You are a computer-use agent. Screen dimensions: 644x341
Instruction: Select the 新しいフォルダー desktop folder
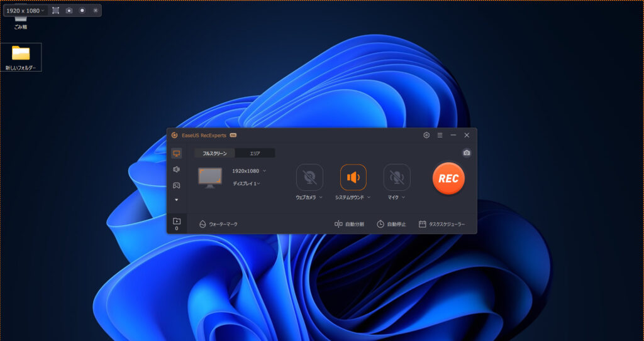pyautogui.click(x=21, y=57)
